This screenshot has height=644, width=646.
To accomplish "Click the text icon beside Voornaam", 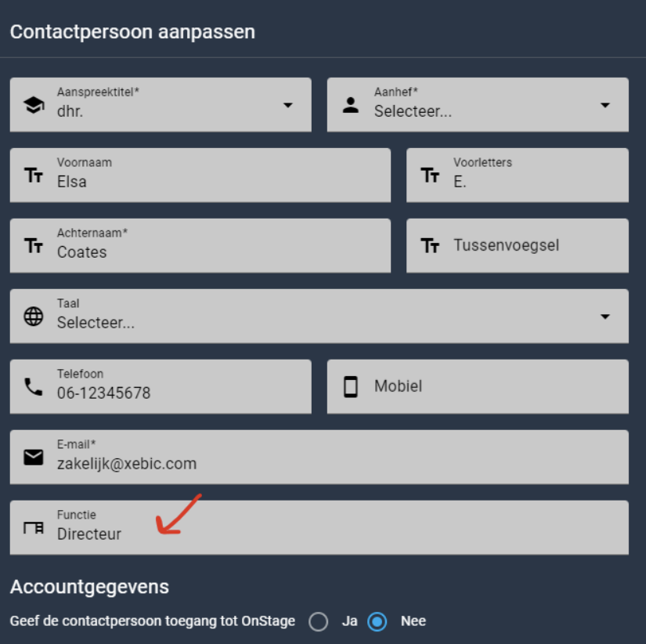I will pyautogui.click(x=34, y=175).
